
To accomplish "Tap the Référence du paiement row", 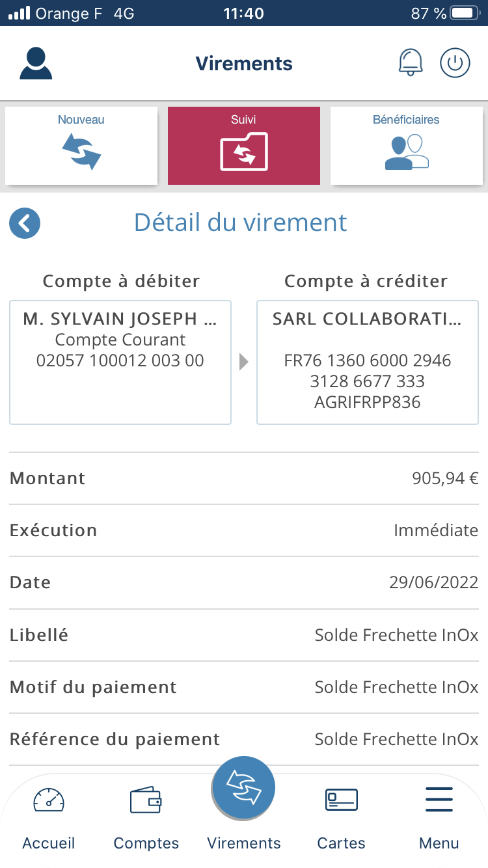I will point(244,739).
